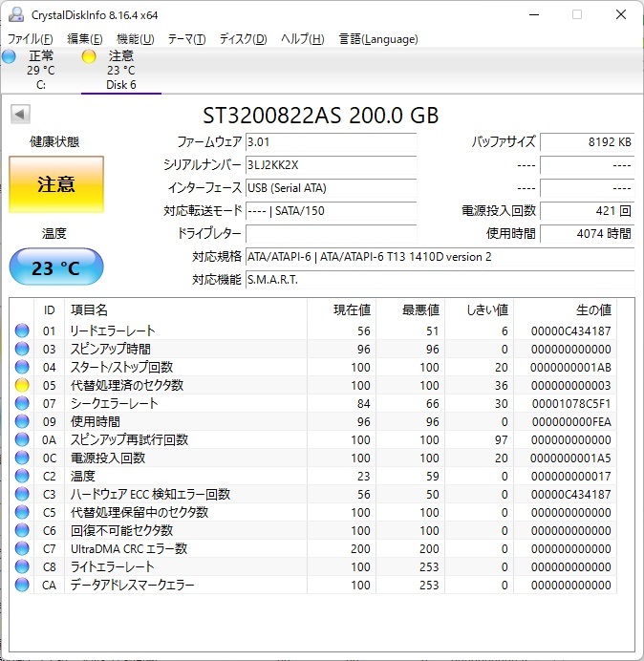Select the 回復不可能セクタ数 attribute name
The height and width of the screenshot is (661, 644).
pos(121,530)
